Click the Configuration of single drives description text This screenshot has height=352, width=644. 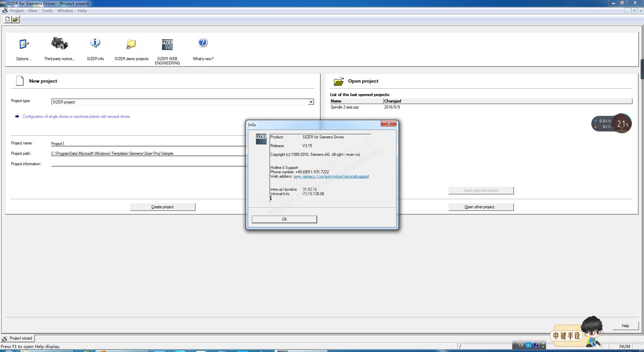pyautogui.click(x=76, y=117)
